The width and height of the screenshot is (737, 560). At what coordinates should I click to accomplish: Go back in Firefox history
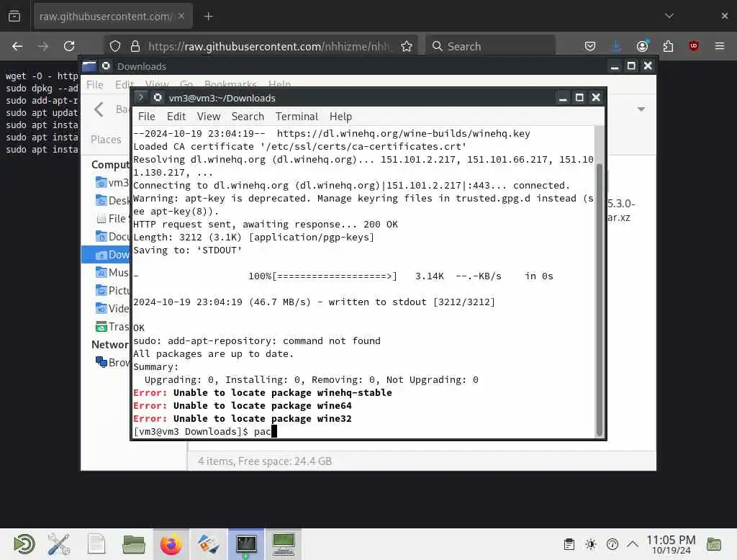point(17,46)
